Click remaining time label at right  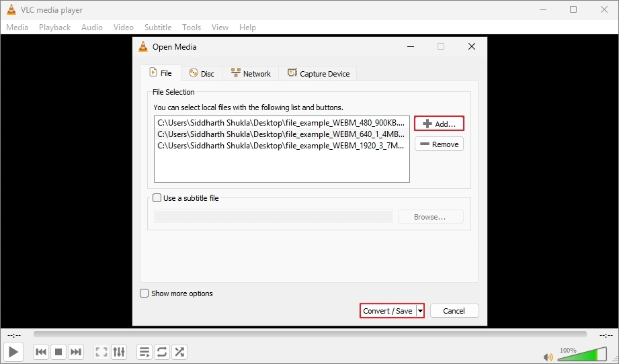tap(606, 335)
